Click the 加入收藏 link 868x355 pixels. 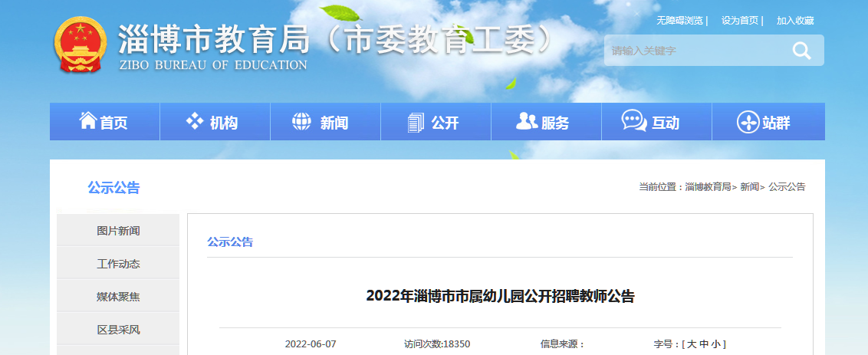point(795,21)
